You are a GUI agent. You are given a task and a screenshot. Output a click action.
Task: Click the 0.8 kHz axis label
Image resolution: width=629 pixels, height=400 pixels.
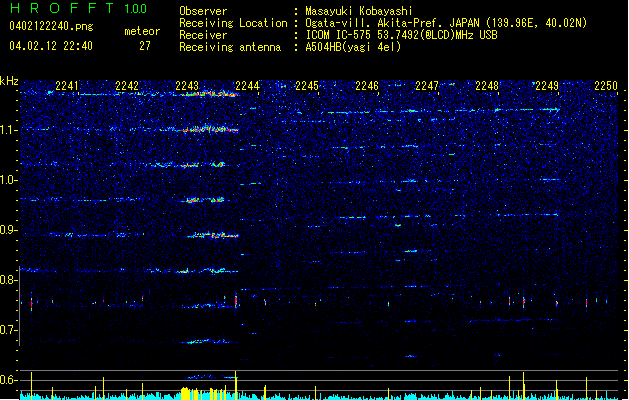tap(9, 280)
